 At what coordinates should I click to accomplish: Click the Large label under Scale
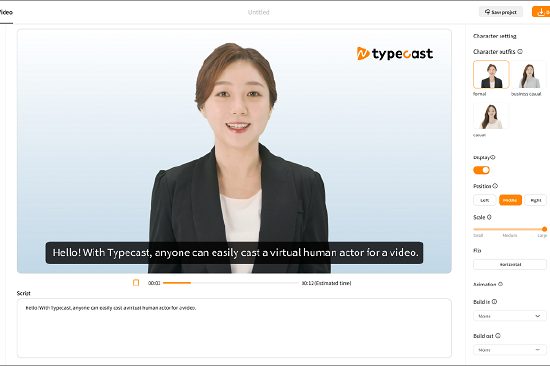[x=542, y=235]
